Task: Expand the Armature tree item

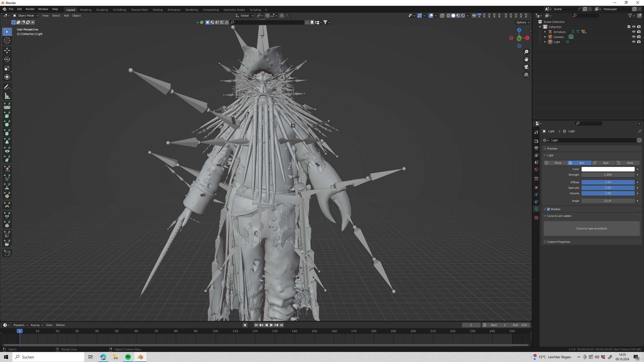Action: pos(545,32)
